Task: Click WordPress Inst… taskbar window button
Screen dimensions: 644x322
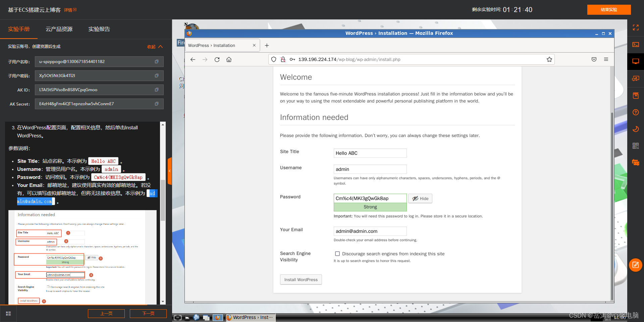Action: coord(250,317)
